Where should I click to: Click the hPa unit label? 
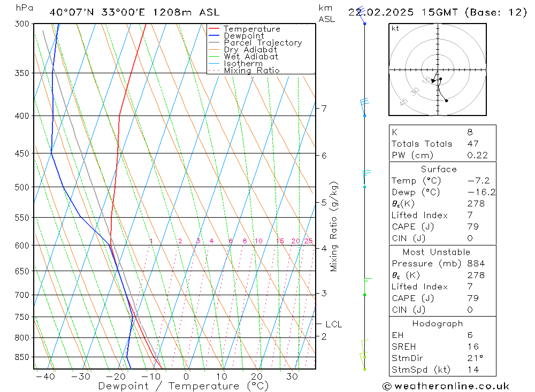(25, 8)
